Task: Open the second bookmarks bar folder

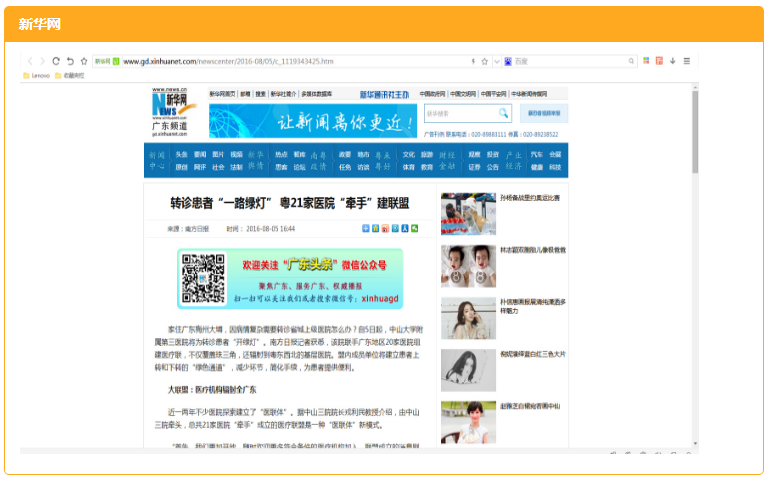Action: [x=70, y=76]
